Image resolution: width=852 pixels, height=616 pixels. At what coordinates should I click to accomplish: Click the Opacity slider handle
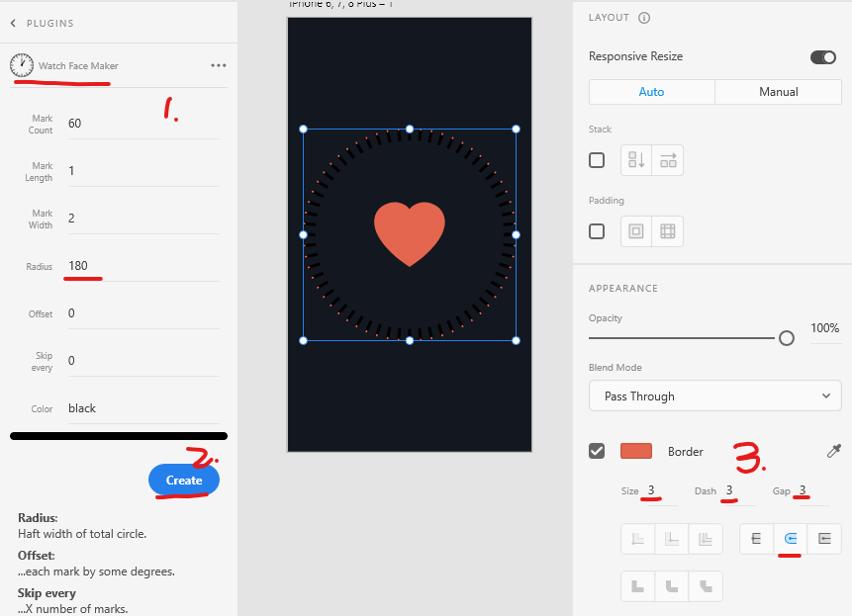(x=787, y=338)
